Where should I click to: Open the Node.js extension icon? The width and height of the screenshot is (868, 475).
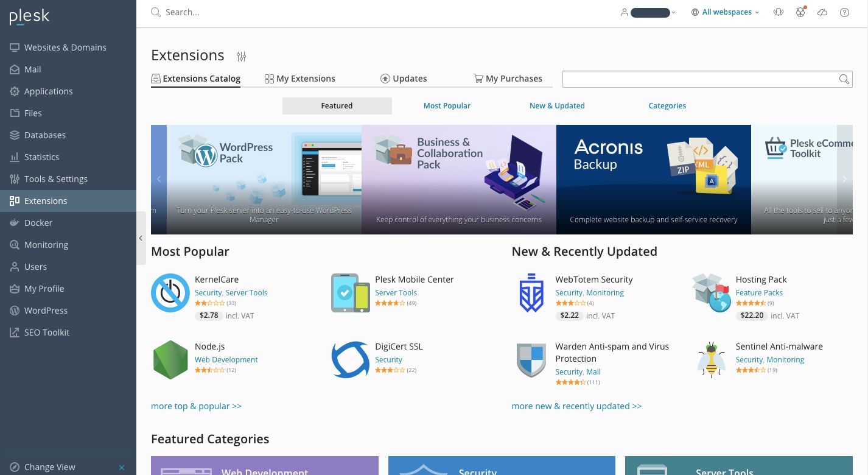pos(170,360)
